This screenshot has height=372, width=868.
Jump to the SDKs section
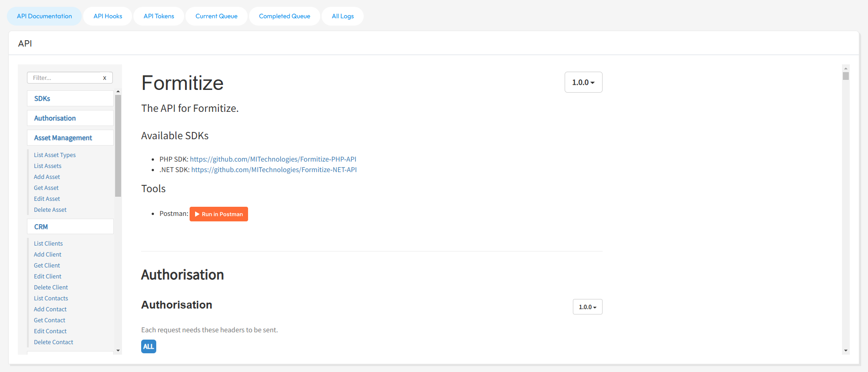tap(70, 99)
